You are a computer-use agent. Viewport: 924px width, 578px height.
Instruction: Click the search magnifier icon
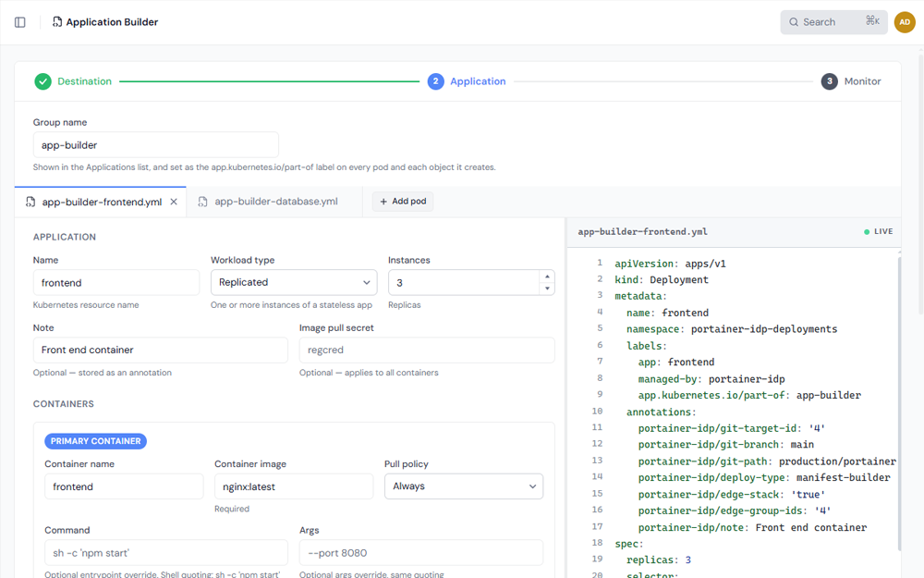point(794,22)
